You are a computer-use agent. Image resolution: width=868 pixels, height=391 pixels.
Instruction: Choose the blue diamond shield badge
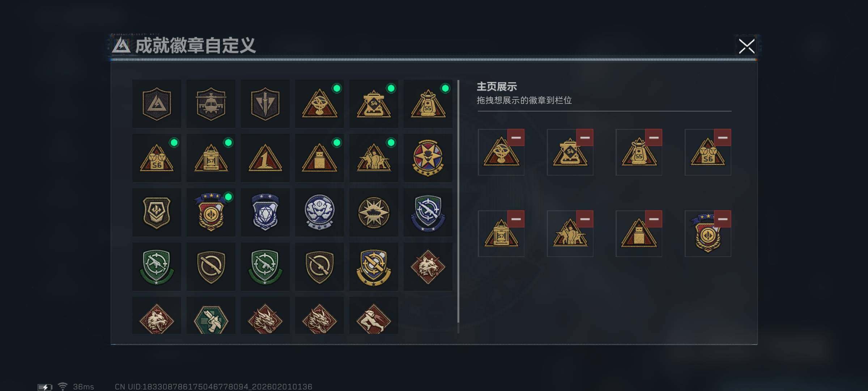[x=265, y=213]
